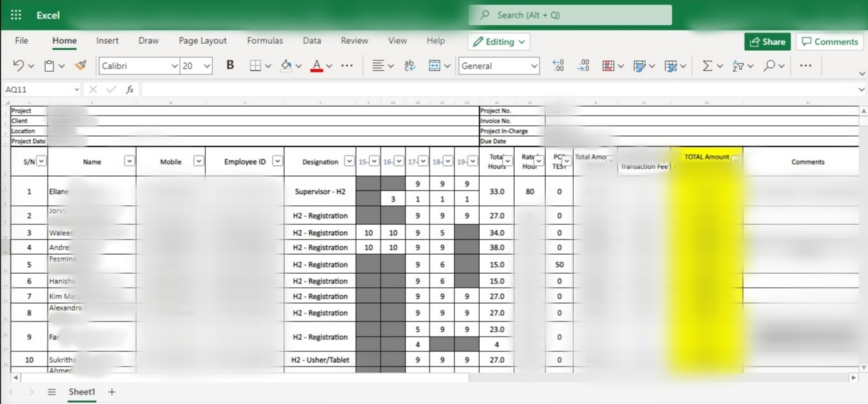This screenshot has width=868, height=404.
Task: Cancel formula entry with X icon
Action: [93, 90]
